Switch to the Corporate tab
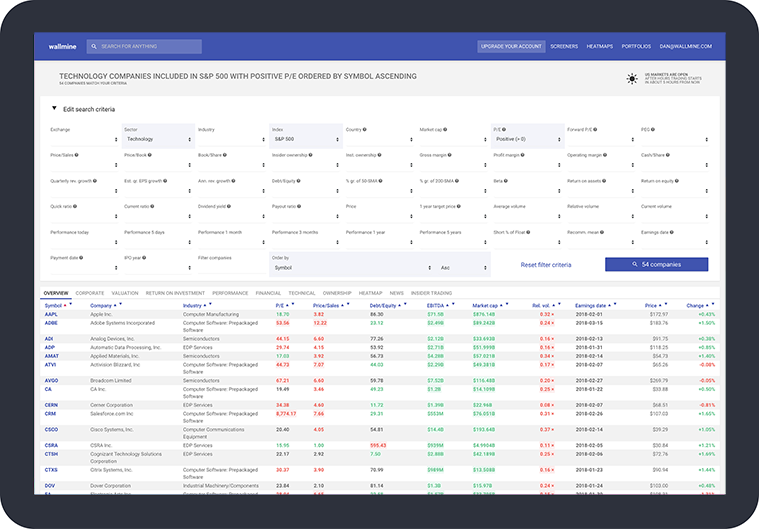The height and width of the screenshot is (529, 759). 90,293
